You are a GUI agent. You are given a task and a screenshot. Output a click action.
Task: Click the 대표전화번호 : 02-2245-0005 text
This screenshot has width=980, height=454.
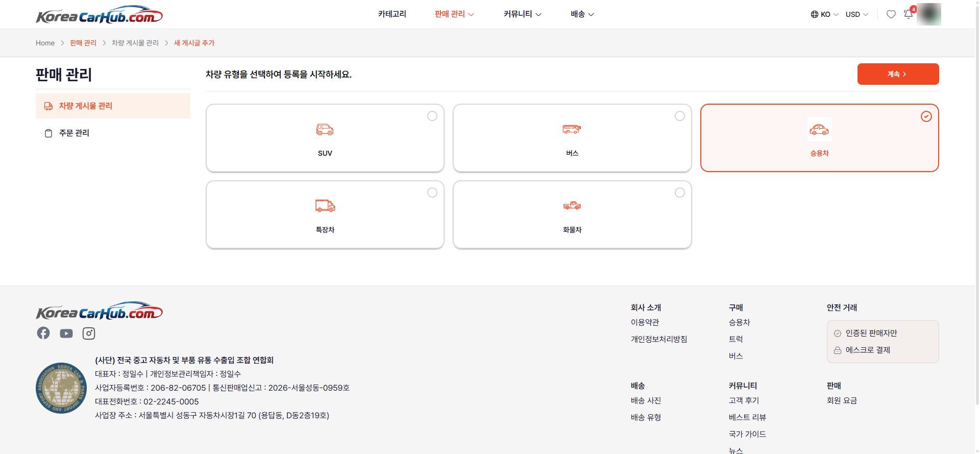(146, 401)
